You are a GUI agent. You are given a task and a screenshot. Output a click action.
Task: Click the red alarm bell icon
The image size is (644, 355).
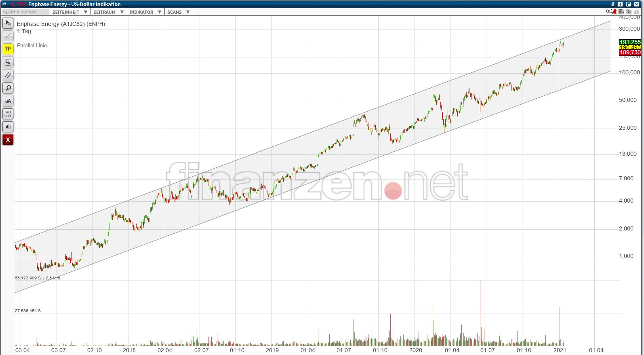[615, 11]
